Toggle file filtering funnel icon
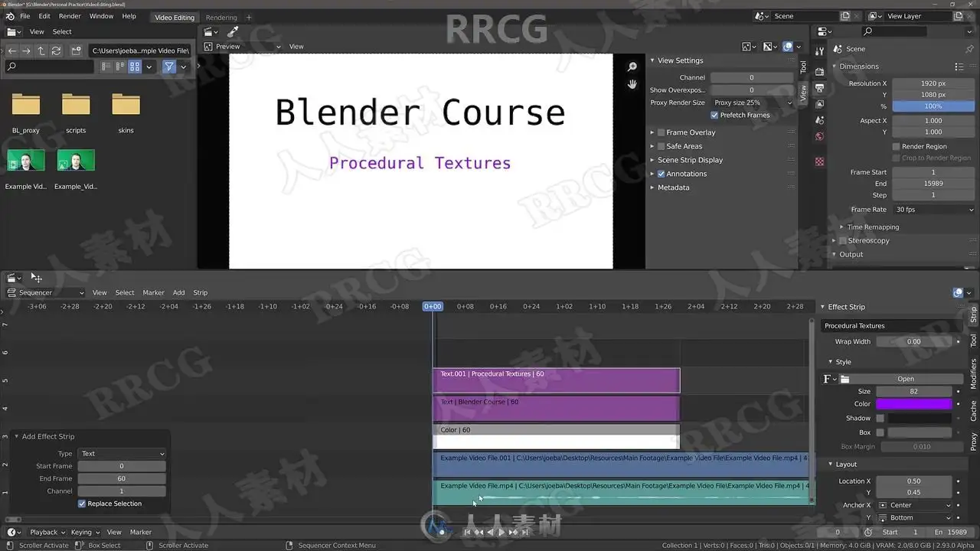The height and width of the screenshot is (551, 980). pos(169,67)
